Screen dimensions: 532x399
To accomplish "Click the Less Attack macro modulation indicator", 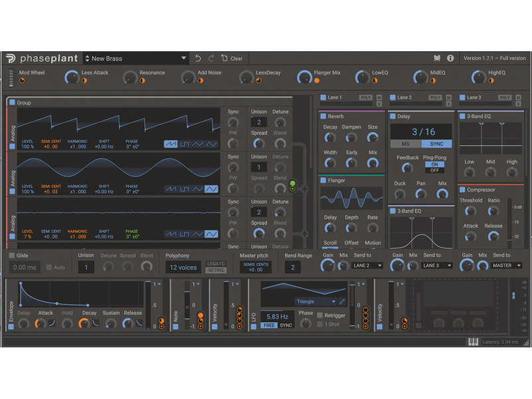I will (84, 80).
